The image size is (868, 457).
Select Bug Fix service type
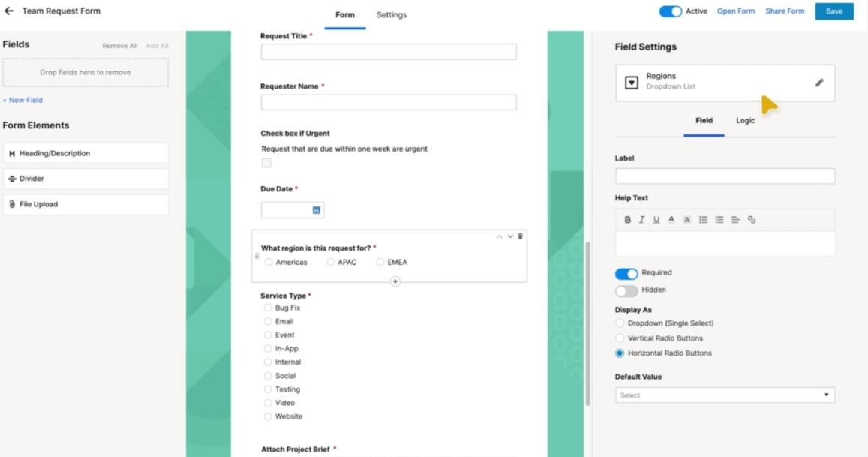[267, 308]
